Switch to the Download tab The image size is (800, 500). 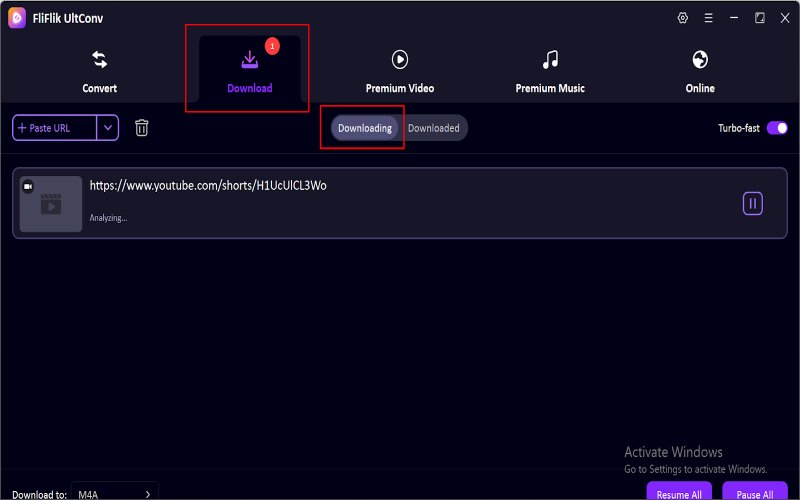click(249, 71)
